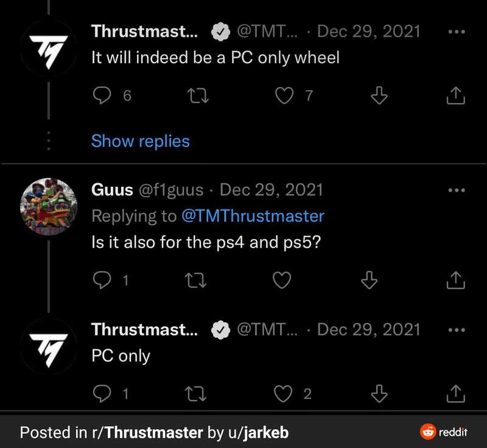Share the "PC only wheel" tweet
Screen dimensions: 487x448
point(456,96)
